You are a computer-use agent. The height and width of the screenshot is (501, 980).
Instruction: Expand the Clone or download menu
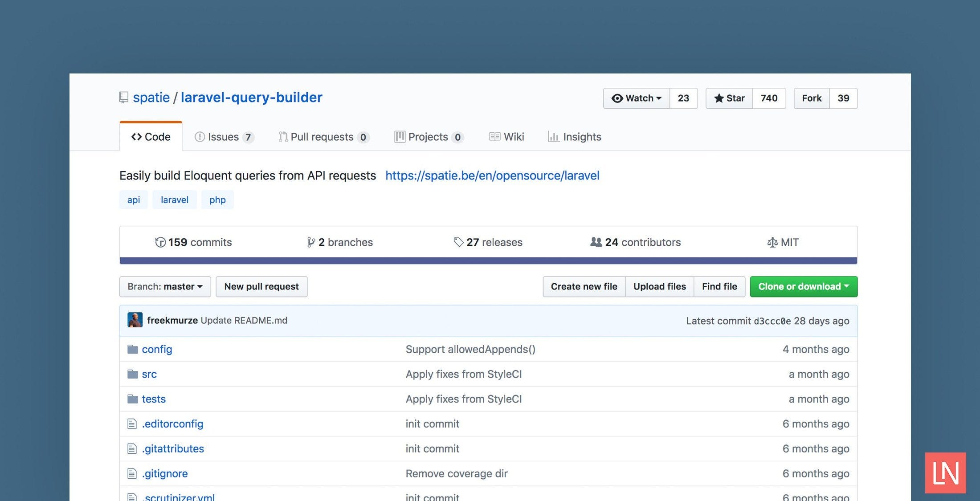click(x=803, y=286)
